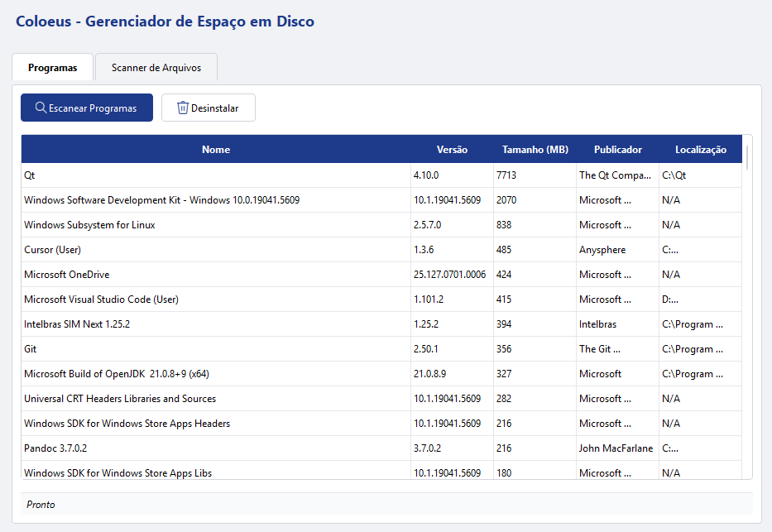The height and width of the screenshot is (532, 772).
Task: Select the Windows Subsystem for Linux row
Action: [x=381, y=225]
